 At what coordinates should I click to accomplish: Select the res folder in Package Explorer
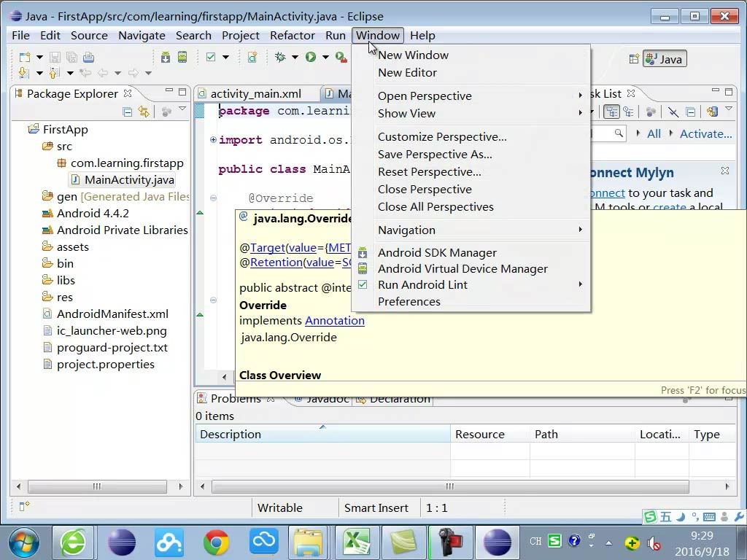point(65,297)
